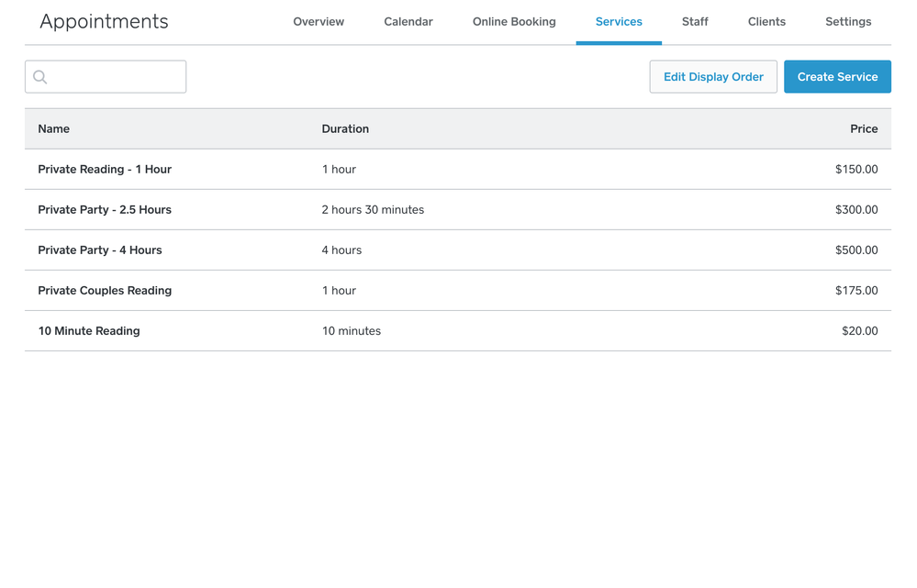Go to the Online Booking tab
The height and width of the screenshot is (588, 917).
[514, 22]
